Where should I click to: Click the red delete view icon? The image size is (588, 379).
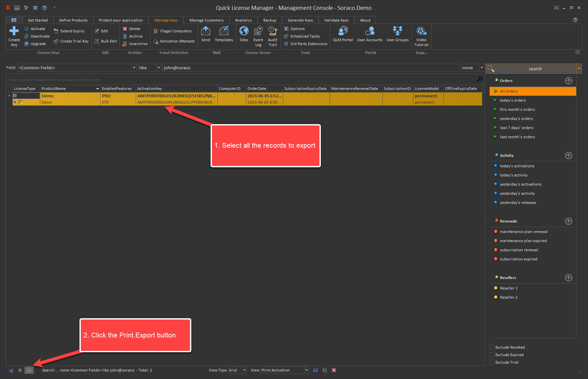tap(334, 370)
